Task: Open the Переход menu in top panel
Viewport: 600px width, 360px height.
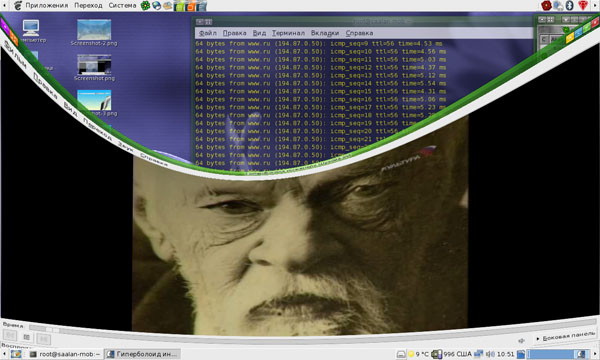Action: (88, 5)
